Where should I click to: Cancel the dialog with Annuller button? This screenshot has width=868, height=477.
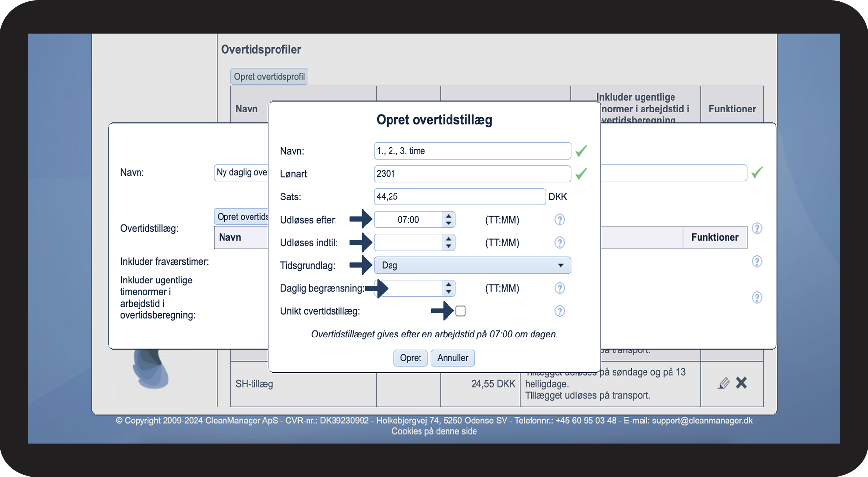[x=452, y=358]
